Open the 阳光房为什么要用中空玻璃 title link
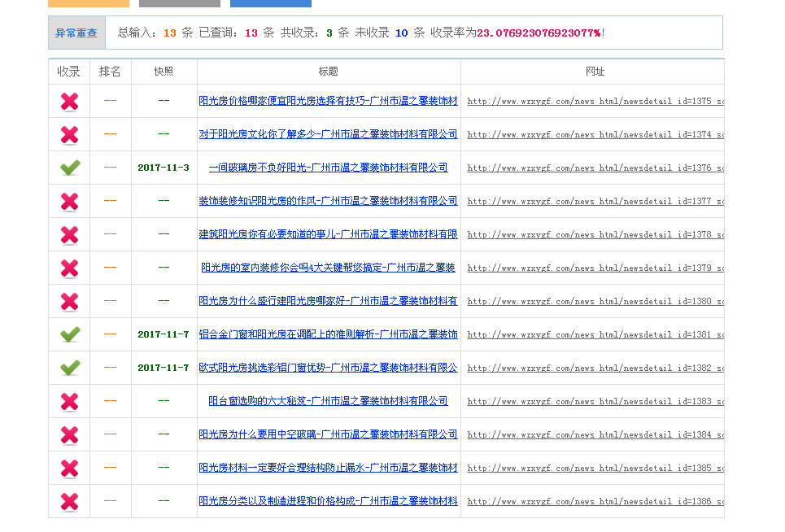 tap(328, 434)
